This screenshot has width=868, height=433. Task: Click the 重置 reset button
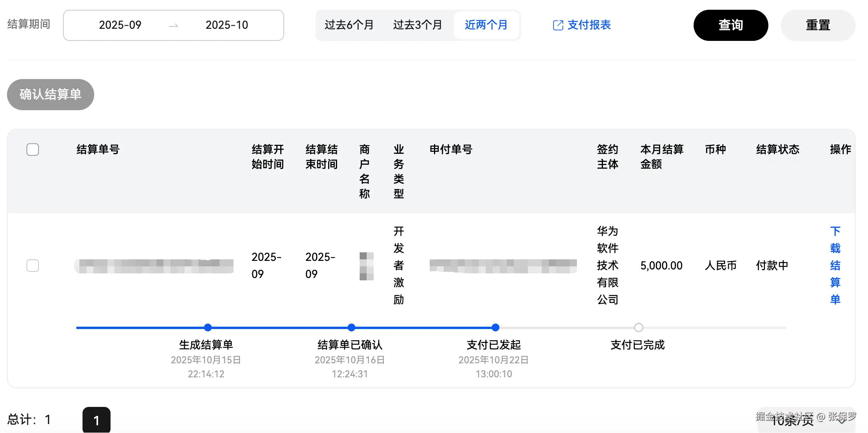pyautogui.click(x=817, y=25)
